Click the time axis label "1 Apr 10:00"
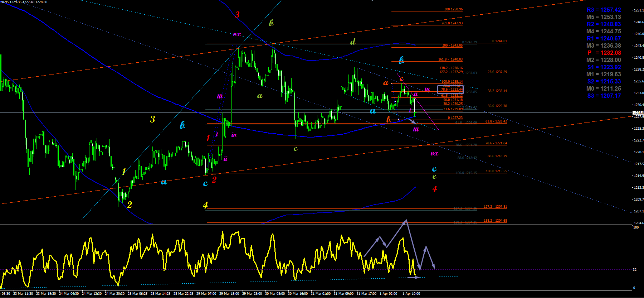 (x=411, y=294)
